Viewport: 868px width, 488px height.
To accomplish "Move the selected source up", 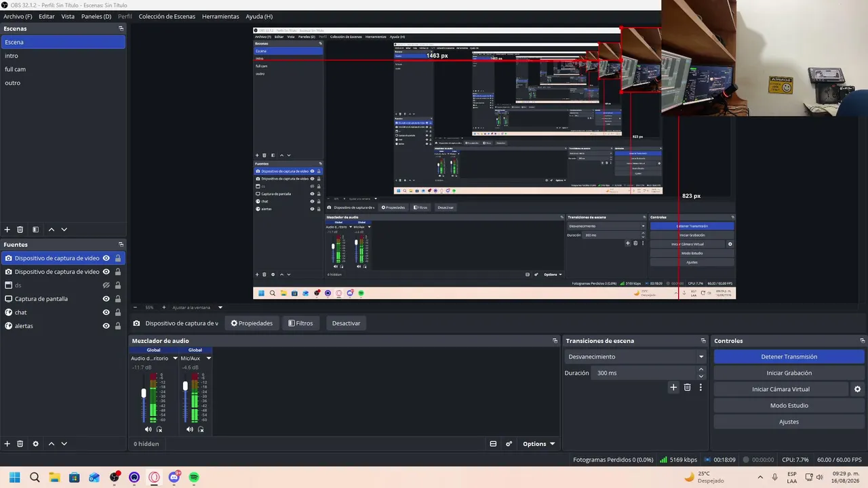I will [51, 444].
